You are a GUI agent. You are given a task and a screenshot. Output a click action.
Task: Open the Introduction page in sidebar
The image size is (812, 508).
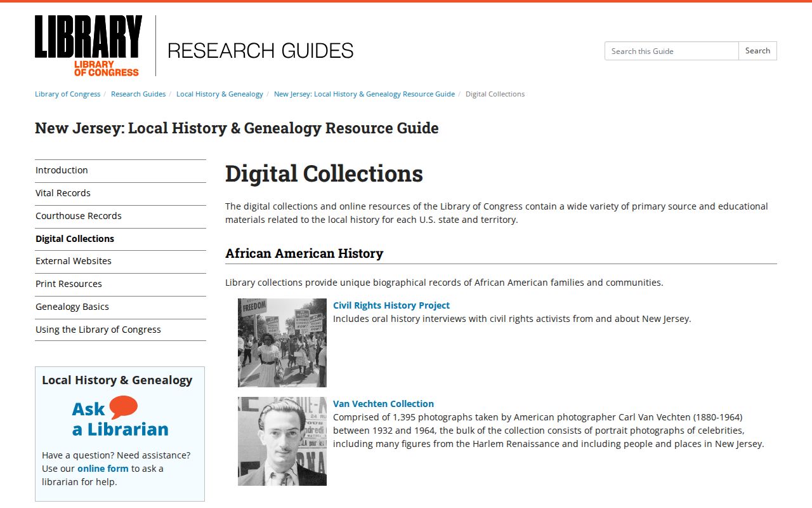coord(121,170)
